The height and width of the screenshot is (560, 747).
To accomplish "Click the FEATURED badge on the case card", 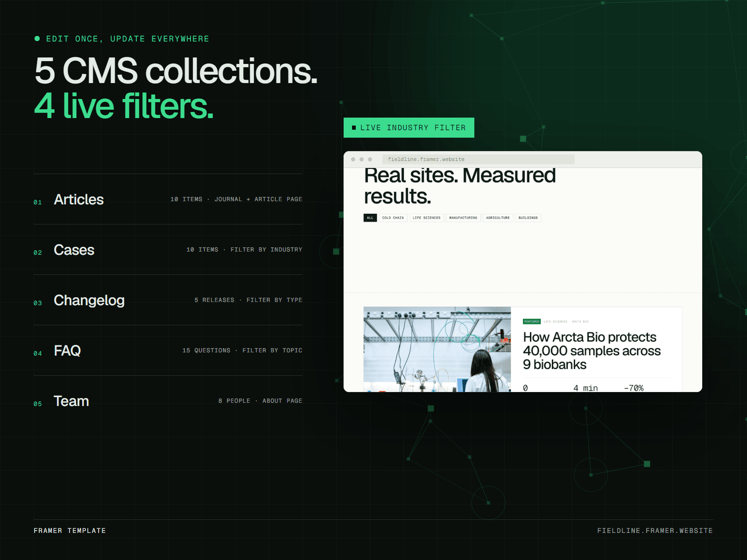I will click(532, 322).
